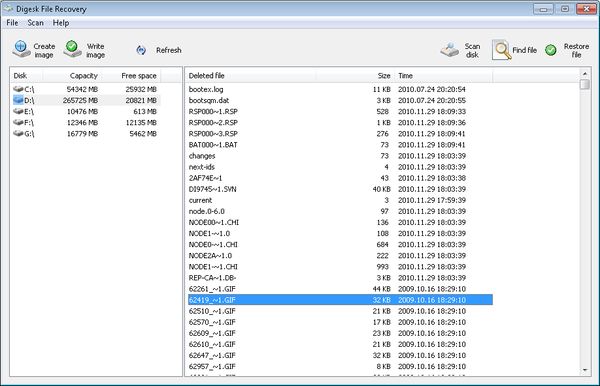Viewport: 600px width, 386px height.
Task: Select the G:\ drive icon
Action: 18,134
